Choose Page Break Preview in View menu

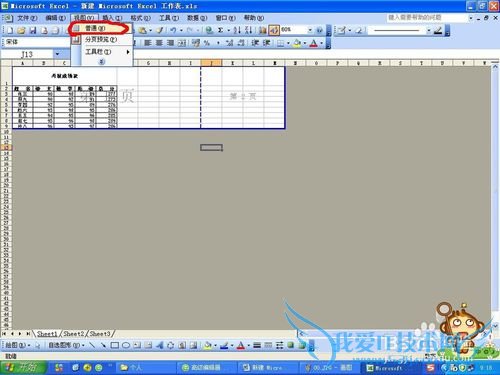(x=101, y=40)
